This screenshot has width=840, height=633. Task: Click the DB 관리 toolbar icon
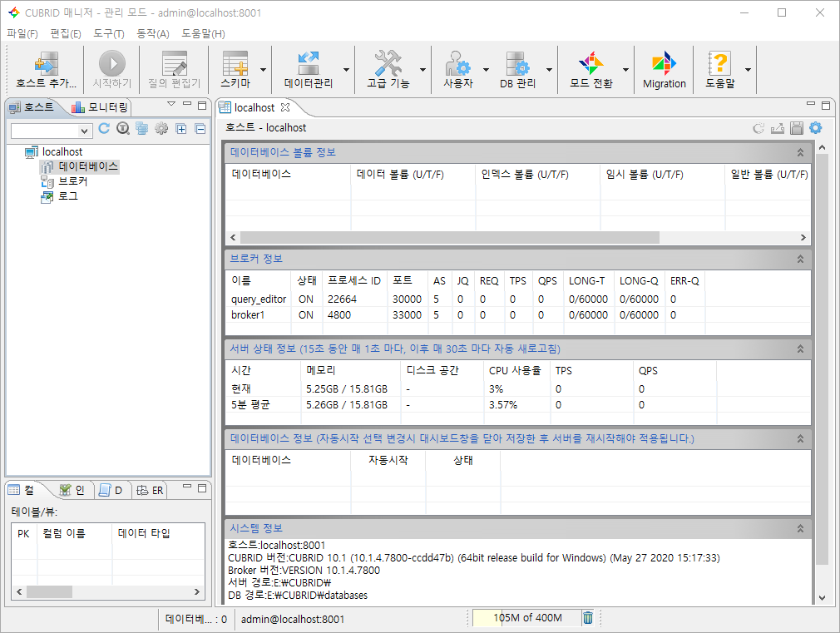click(x=517, y=64)
